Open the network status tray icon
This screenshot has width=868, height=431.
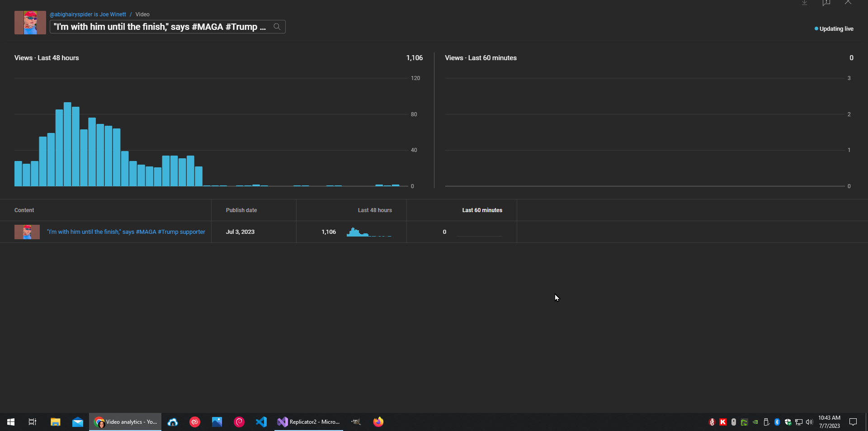(x=799, y=422)
